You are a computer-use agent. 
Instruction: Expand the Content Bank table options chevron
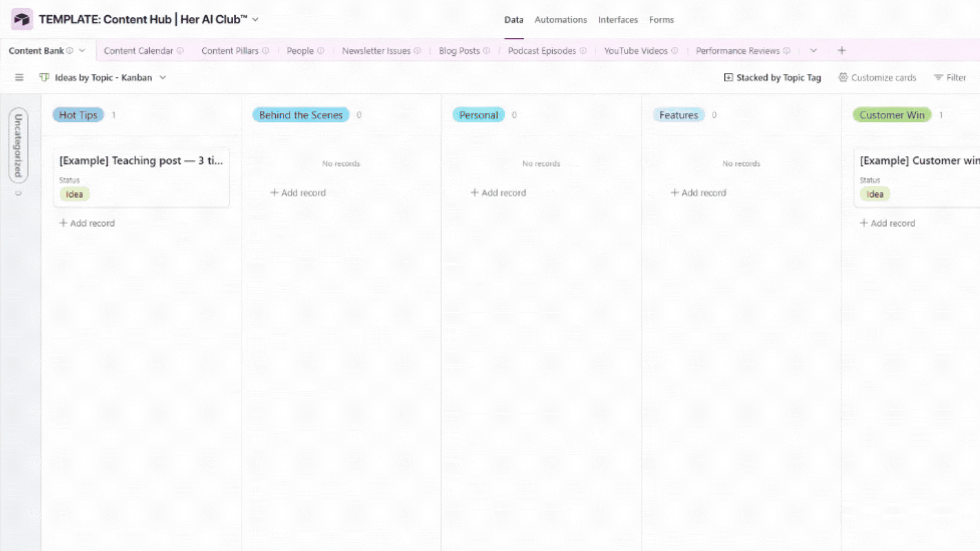click(82, 51)
